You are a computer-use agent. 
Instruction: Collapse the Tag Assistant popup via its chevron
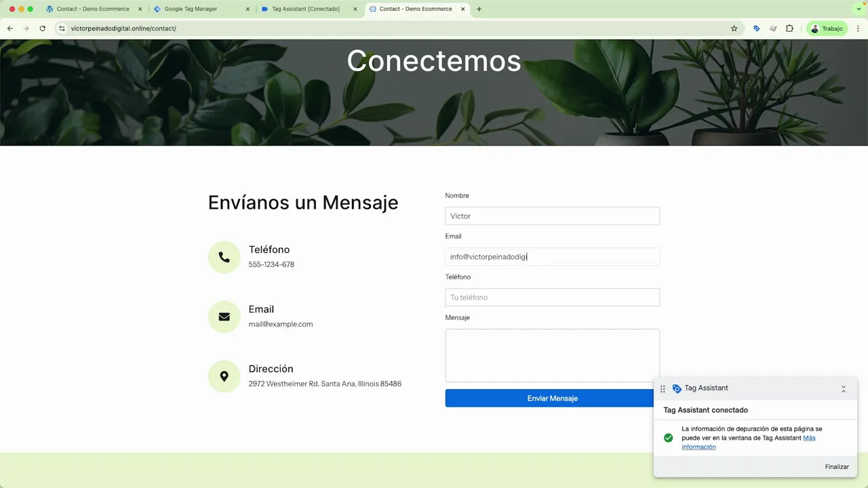[x=843, y=388]
